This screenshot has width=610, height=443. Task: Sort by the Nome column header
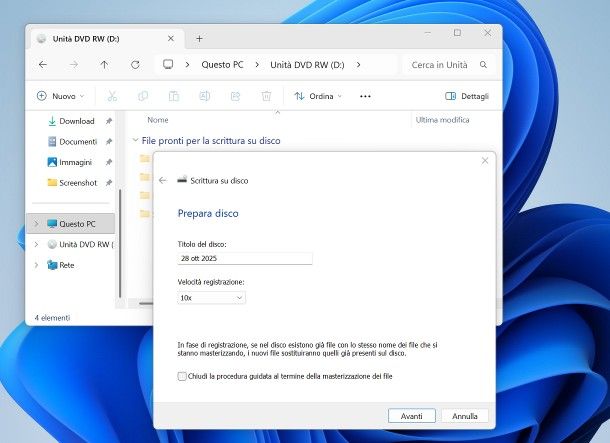[x=158, y=120]
